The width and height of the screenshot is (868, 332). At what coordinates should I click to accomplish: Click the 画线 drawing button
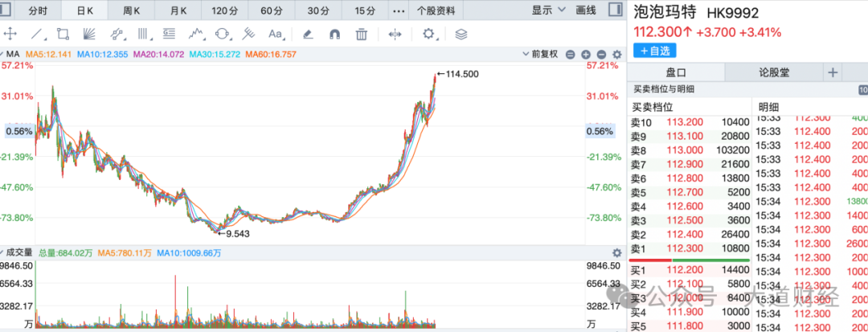point(586,10)
